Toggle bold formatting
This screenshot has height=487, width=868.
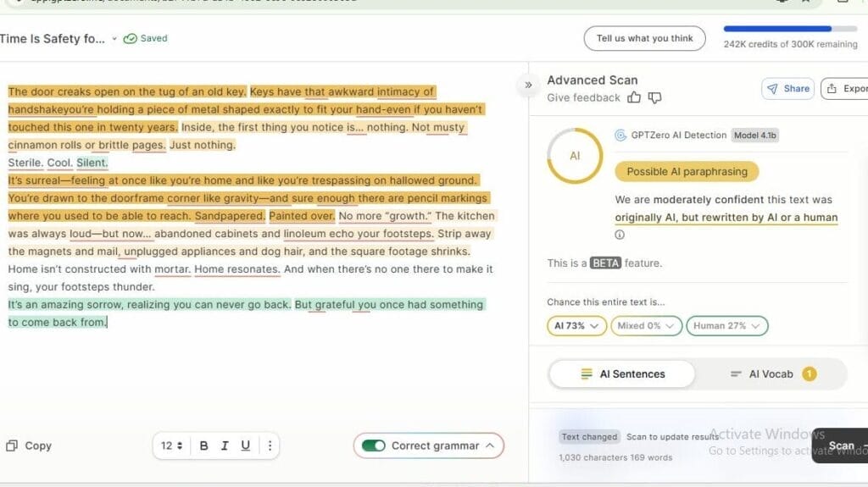coord(203,445)
